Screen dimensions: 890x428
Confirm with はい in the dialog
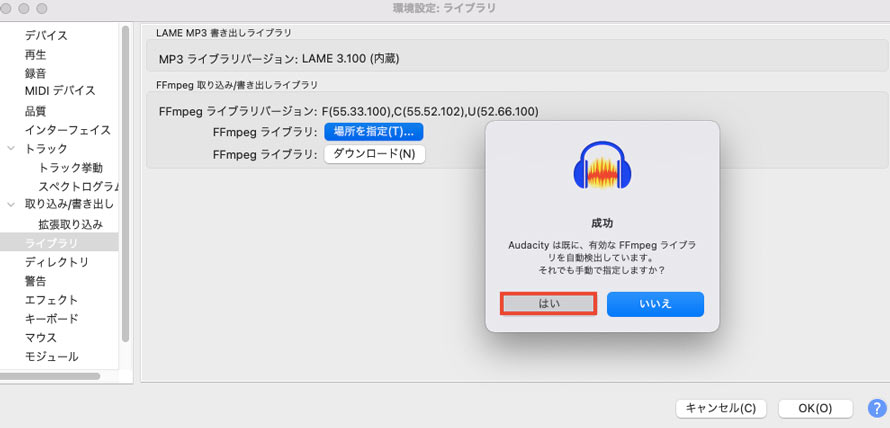548,304
